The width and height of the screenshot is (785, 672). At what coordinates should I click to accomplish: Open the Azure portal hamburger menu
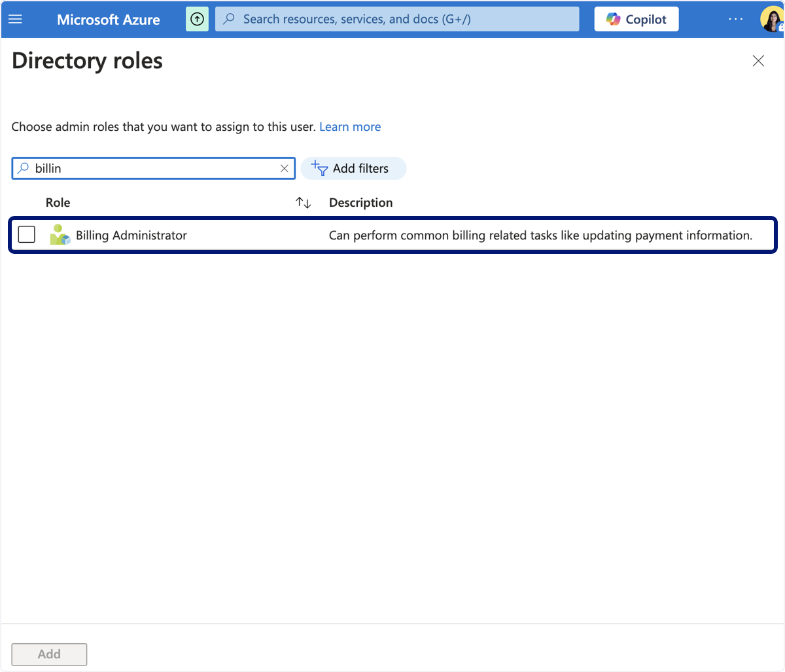[x=15, y=19]
